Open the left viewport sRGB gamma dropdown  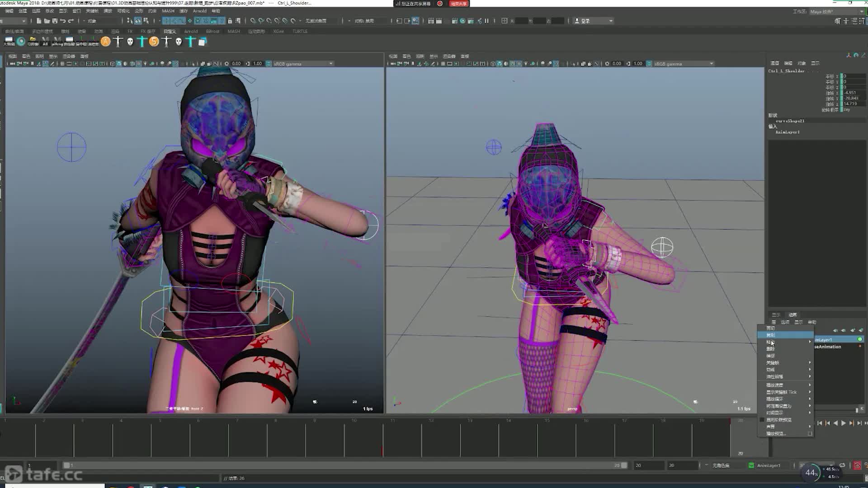point(303,64)
